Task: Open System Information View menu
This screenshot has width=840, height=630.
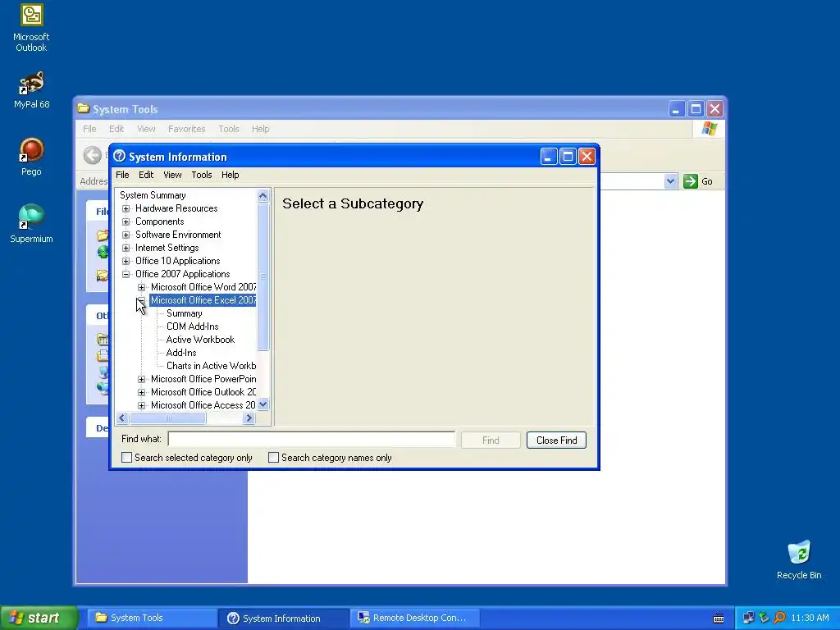Action: click(x=172, y=175)
